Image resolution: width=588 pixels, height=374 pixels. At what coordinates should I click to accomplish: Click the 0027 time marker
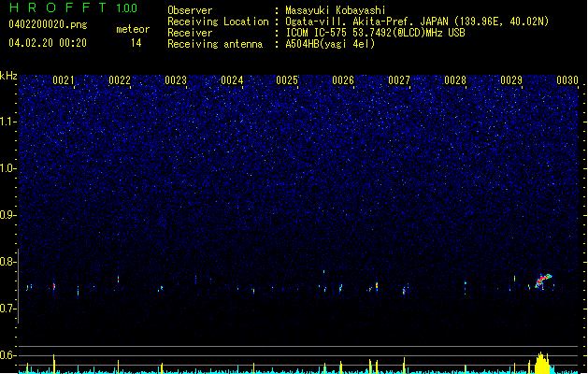coord(399,80)
